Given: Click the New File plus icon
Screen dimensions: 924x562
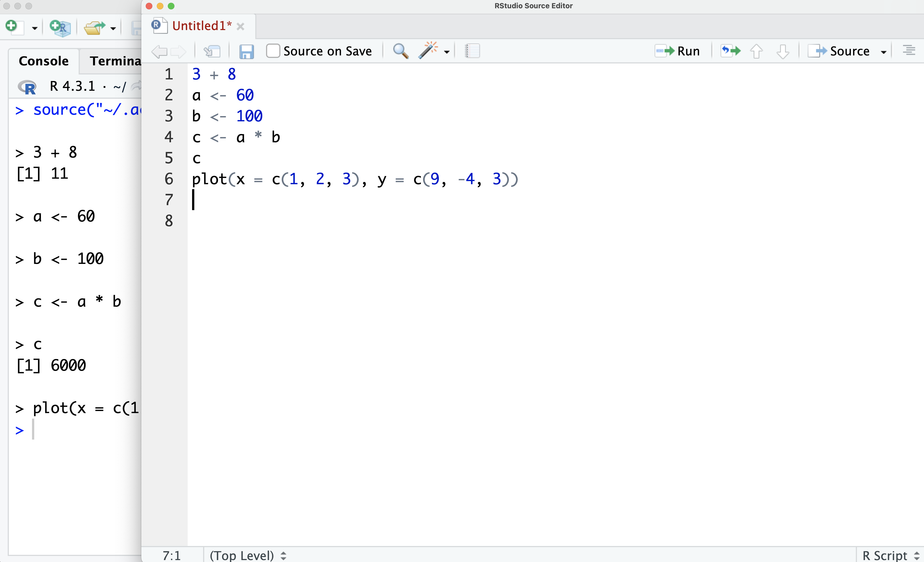Looking at the screenshot, I should click(x=14, y=27).
